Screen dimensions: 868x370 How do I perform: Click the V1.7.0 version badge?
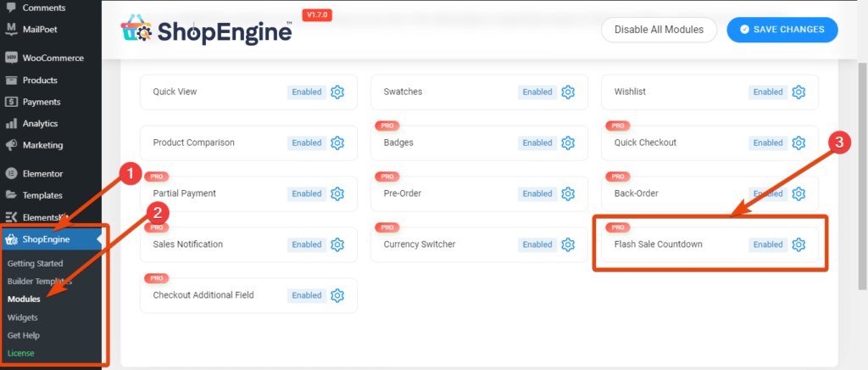(317, 15)
